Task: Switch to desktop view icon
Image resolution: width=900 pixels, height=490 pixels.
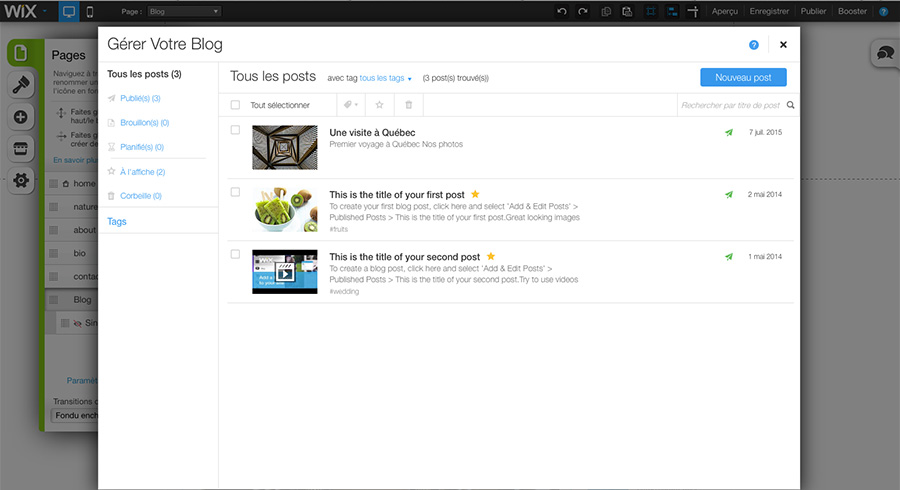Action: pos(69,11)
